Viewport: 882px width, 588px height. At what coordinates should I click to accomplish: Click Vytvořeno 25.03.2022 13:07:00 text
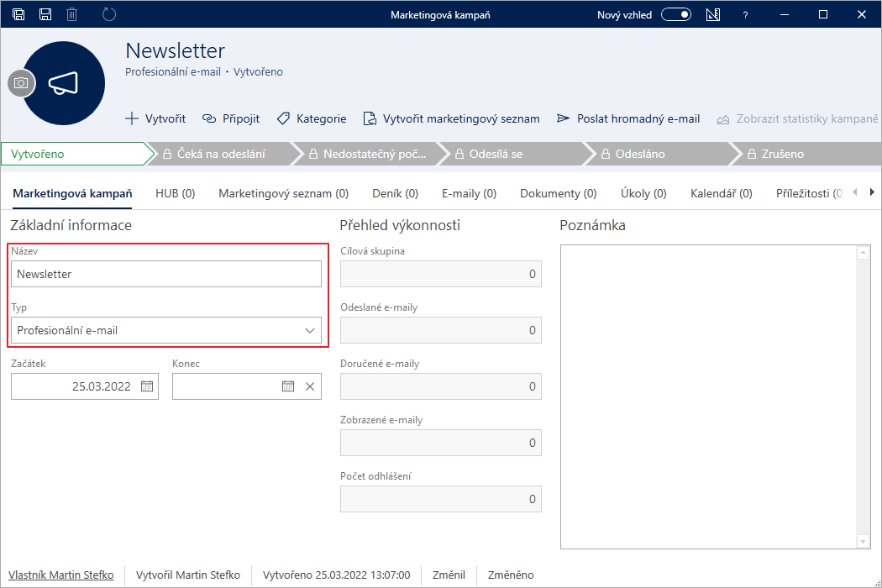click(336, 575)
